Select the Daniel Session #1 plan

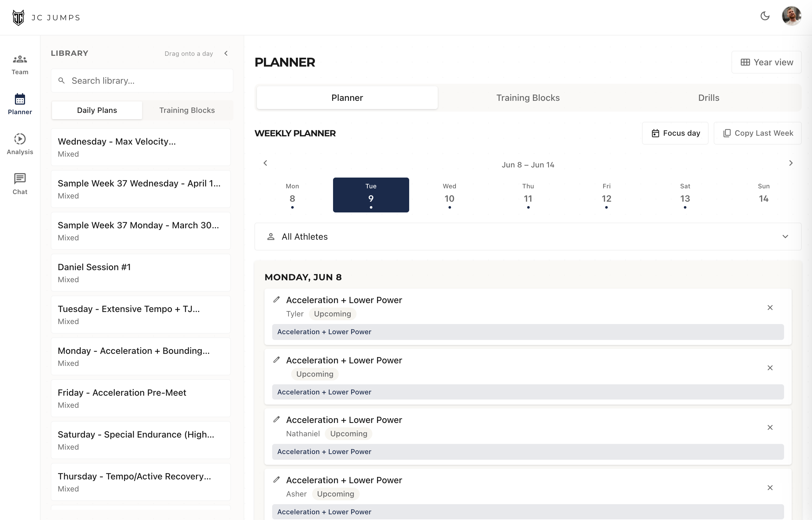coord(141,273)
